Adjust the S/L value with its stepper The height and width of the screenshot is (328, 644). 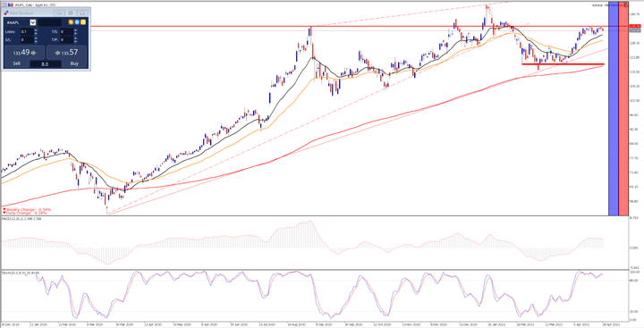[x=36, y=40]
